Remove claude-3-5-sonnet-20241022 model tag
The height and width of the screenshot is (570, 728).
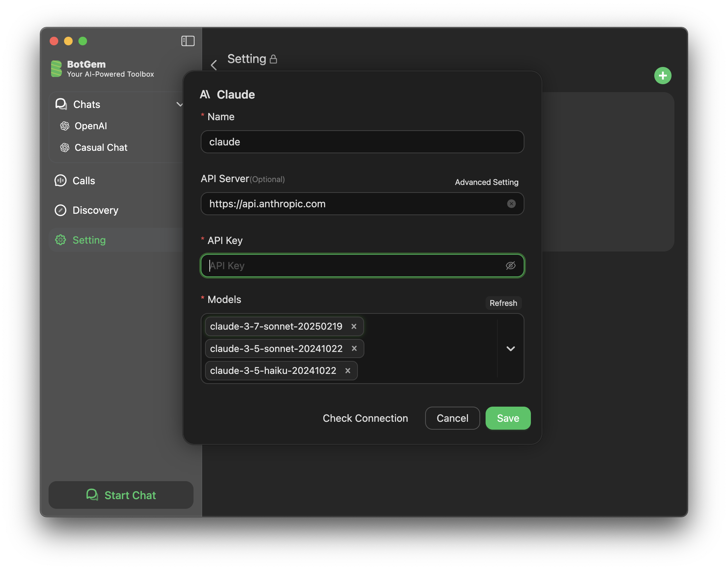pos(354,348)
